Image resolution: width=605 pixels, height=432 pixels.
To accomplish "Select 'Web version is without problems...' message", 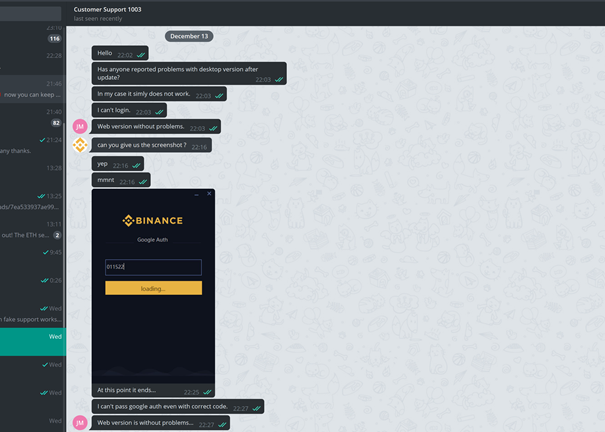I will pos(161,423).
